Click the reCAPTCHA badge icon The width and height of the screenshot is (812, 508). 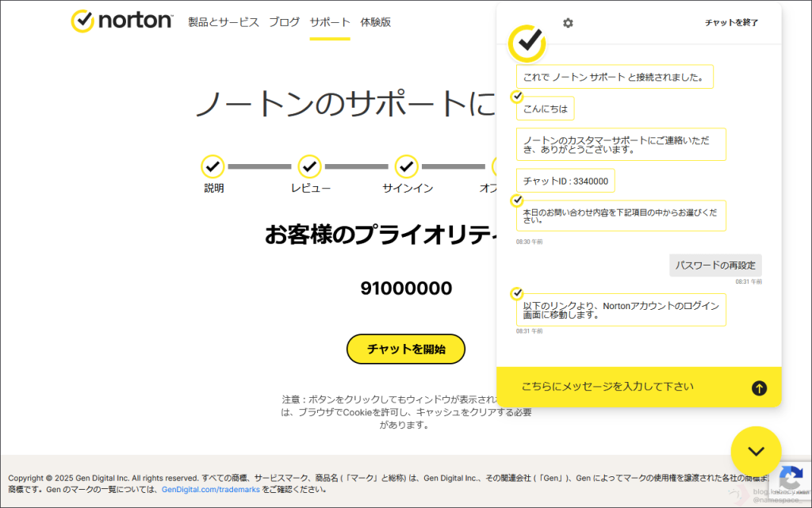[790, 479]
